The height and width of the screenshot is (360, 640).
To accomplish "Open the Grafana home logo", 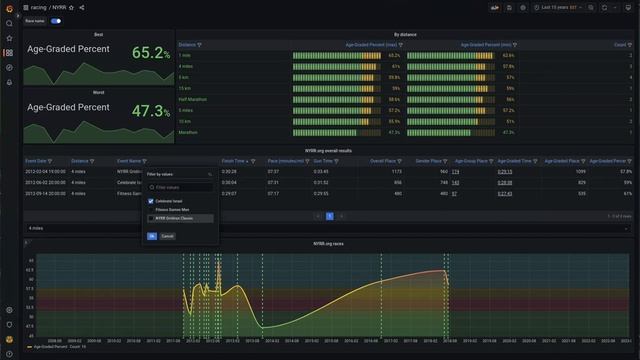I will pyautogui.click(x=9, y=8).
